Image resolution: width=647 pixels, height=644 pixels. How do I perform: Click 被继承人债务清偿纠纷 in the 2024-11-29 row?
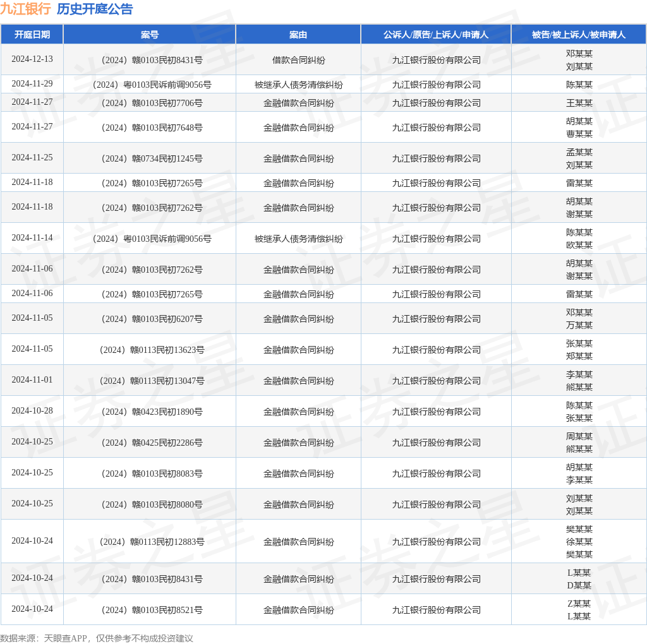click(x=299, y=85)
